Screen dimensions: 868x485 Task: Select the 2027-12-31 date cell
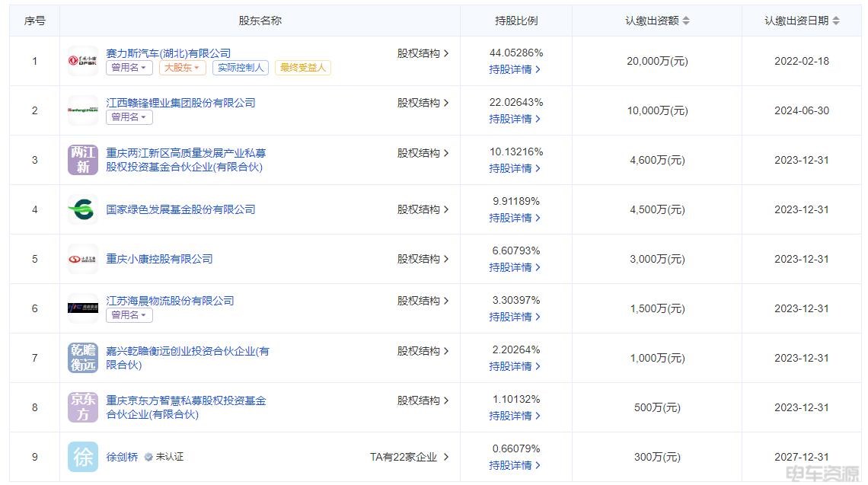(x=802, y=458)
